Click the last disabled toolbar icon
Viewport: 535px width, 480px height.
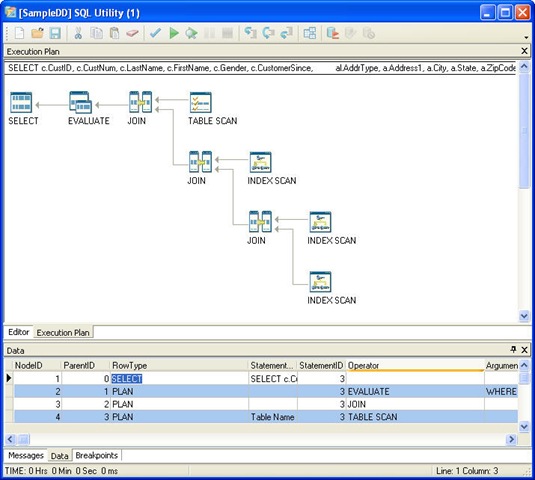[369, 33]
